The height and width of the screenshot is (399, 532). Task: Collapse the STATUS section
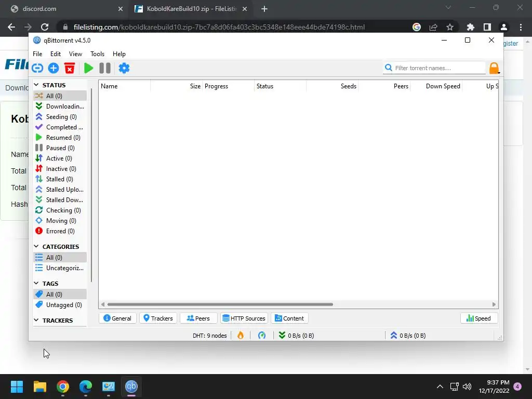pyautogui.click(x=36, y=85)
